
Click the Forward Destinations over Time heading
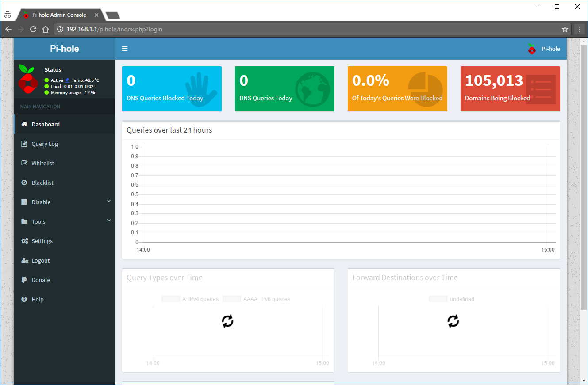pyautogui.click(x=405, y=278)
